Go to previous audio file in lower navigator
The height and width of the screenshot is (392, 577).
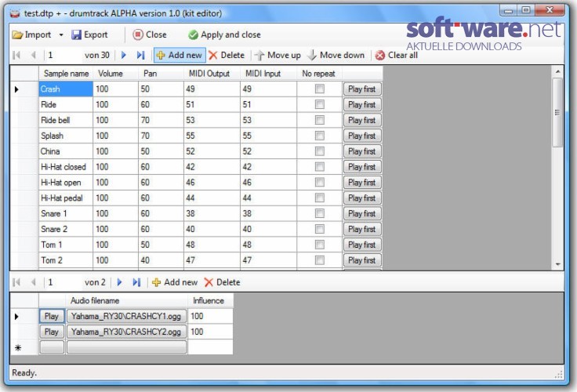pyautogui.click(x=34, y=282)
